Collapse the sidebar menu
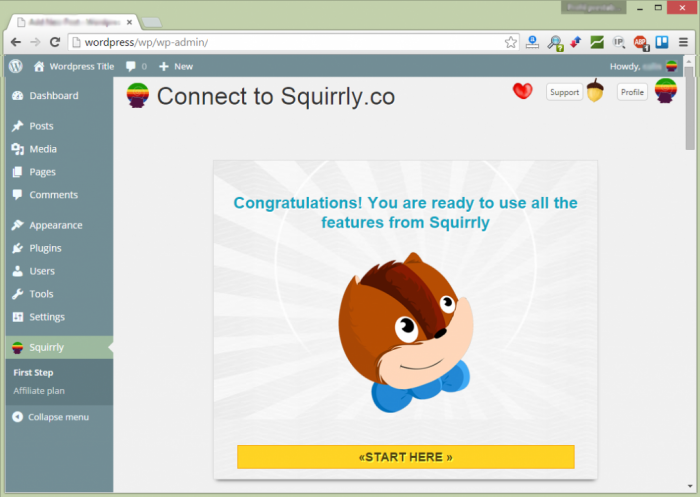Viewport: 700px width, 497px height. (x=50, y=417)
